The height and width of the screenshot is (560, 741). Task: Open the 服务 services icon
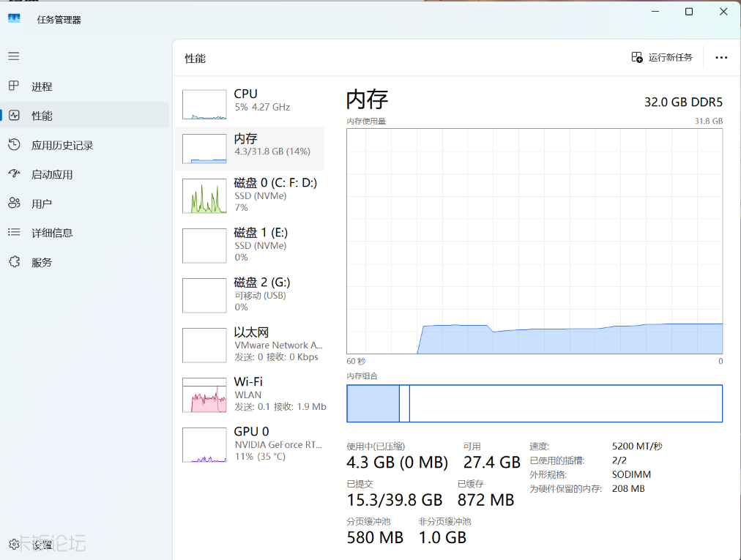tap(14, 261)
